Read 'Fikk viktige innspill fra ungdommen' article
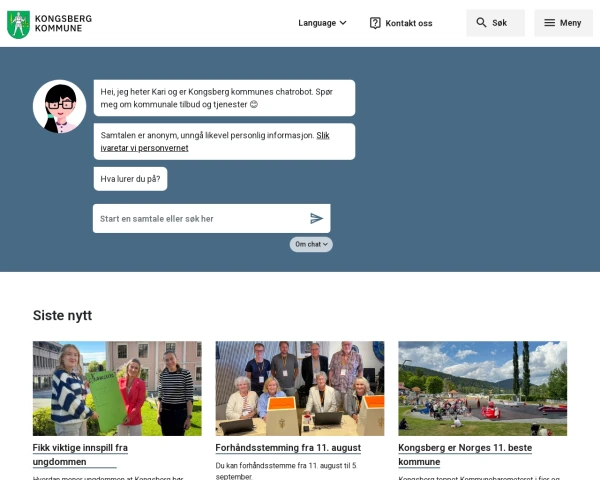This screenshot has width=600, height=480. [80, 455]
